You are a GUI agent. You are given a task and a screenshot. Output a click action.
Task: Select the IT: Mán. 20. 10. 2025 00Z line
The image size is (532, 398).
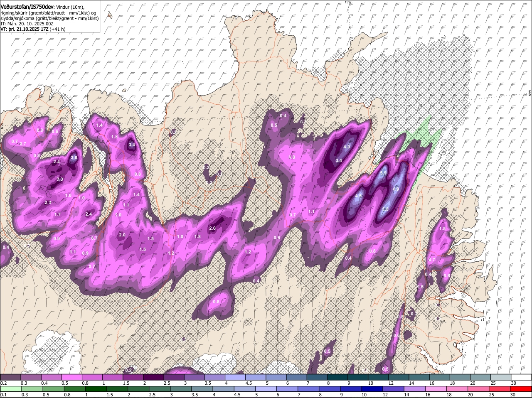tap(27, 24)
